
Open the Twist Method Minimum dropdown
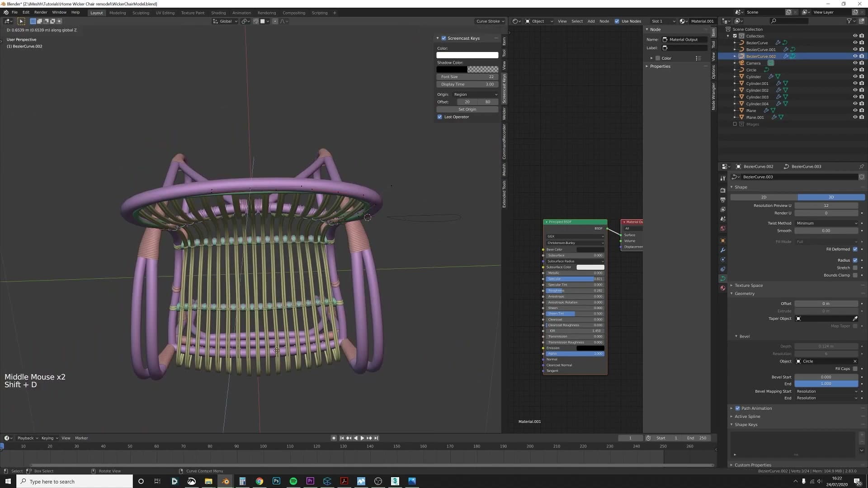point(826,223)
